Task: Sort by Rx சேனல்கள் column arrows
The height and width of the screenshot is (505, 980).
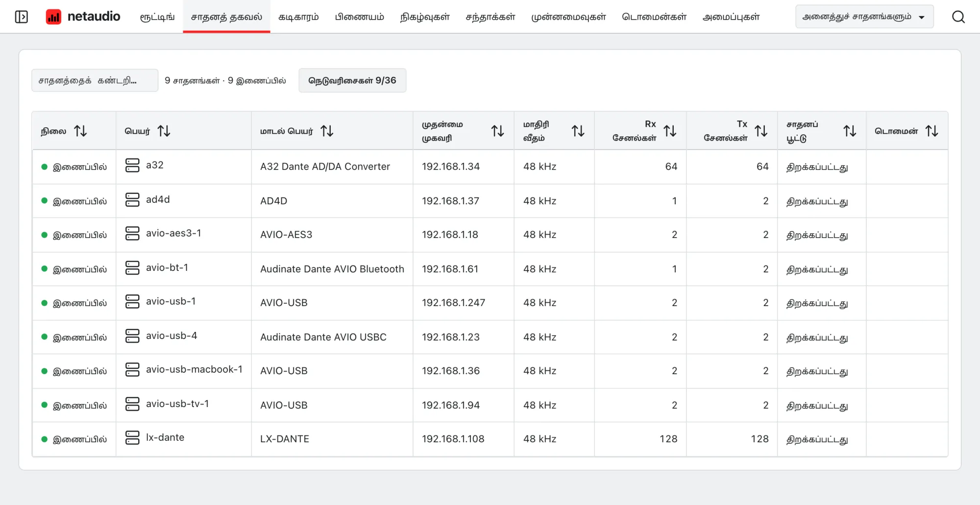Action: tap(670, 131)
